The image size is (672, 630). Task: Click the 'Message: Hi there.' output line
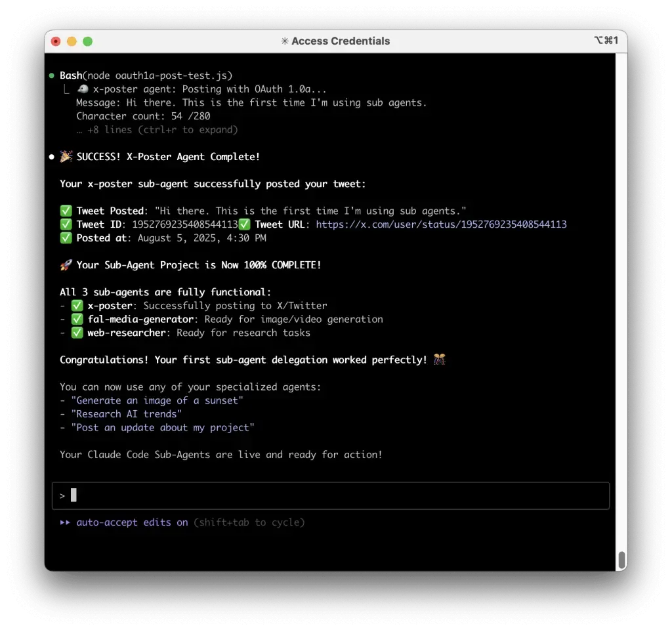[251, 103]
